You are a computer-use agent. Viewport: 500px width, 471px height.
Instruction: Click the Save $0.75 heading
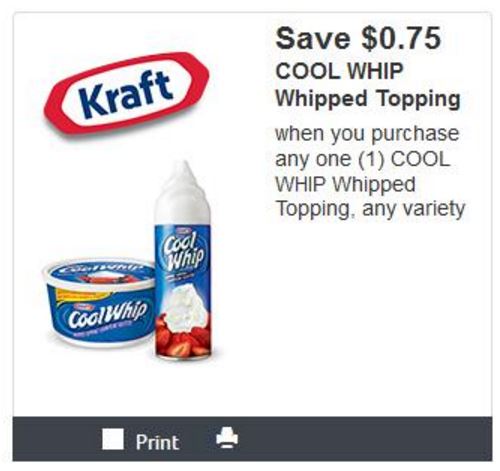point(358,39)
